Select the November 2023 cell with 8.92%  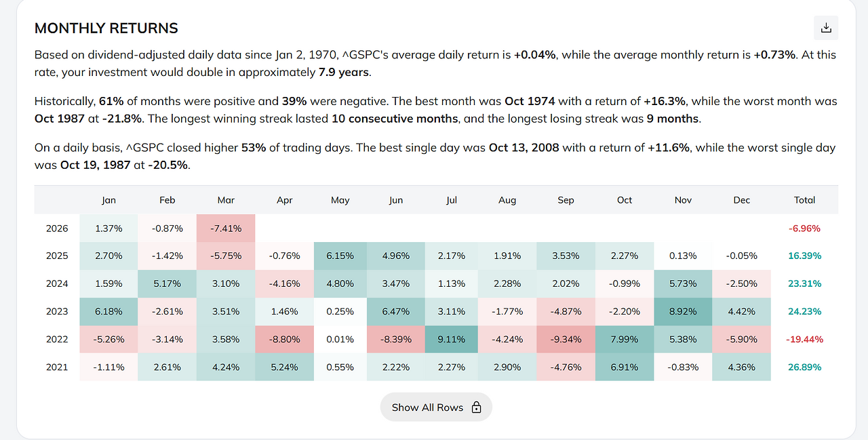click(683, 311)
